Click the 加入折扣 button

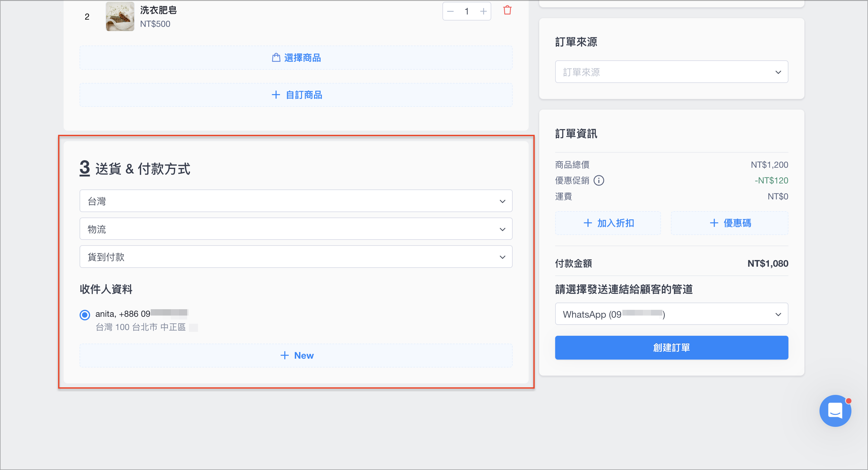[608, 223]
